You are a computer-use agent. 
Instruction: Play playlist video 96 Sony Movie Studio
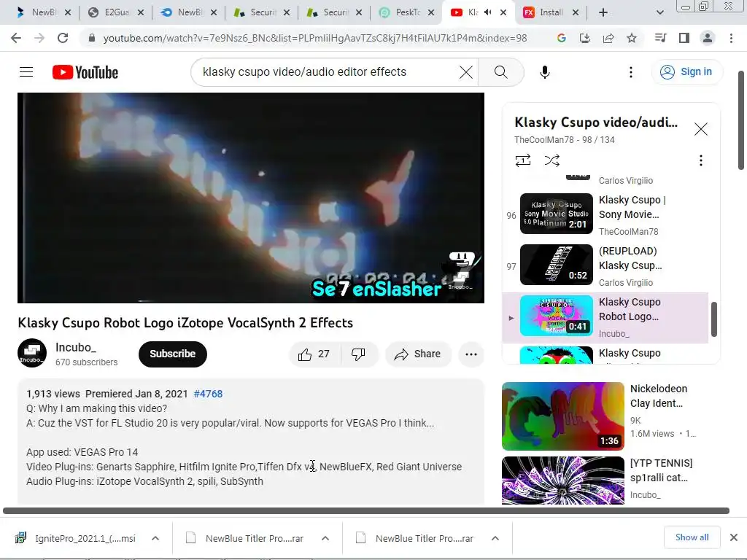point(605,214)
